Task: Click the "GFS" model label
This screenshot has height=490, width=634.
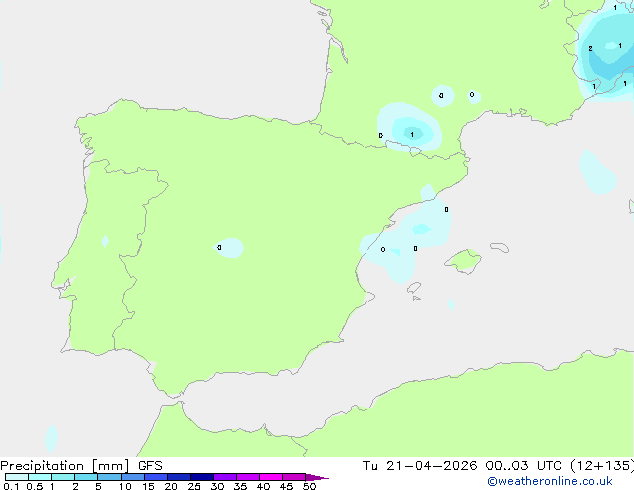Action: (x=150, y=466)
